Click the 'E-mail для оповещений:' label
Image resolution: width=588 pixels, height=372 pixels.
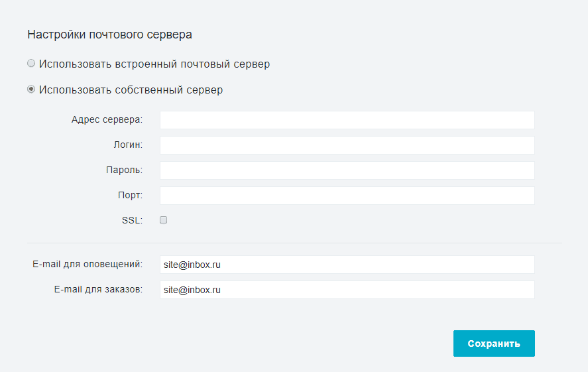[88, 264]
